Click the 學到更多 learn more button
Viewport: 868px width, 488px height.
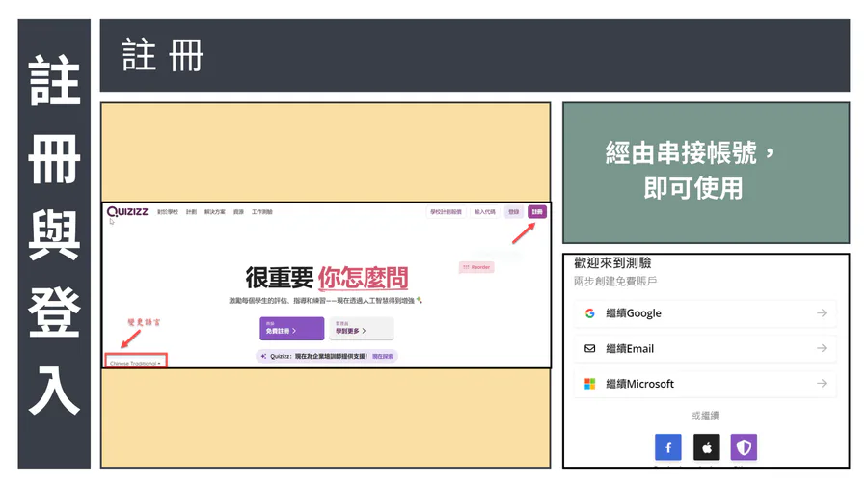[361, 329]
